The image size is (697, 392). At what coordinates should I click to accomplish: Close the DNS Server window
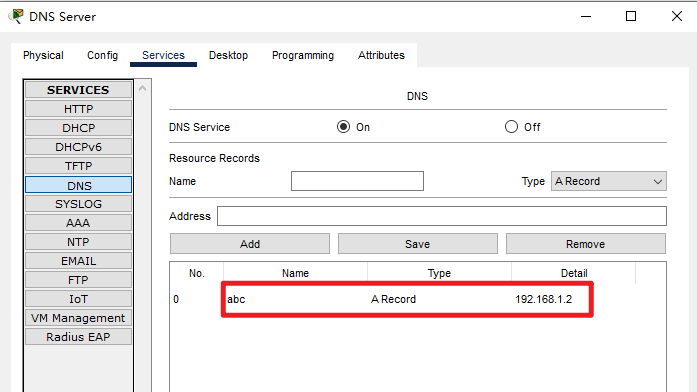coord(677,16)
